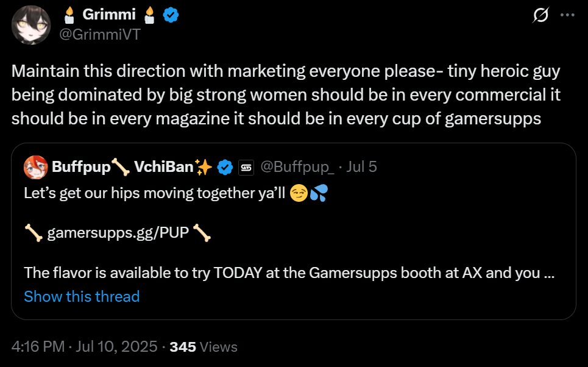Image resolution: width=588 pixels, height=367 pixels.
Task: Click Buffpup's blue verified badge
Action: [x=225, y=166]
